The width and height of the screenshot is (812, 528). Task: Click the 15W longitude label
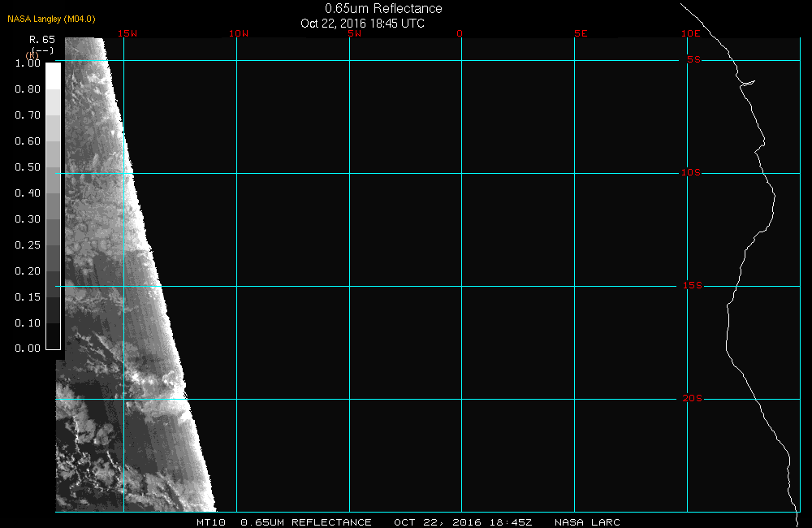point(126,33)
